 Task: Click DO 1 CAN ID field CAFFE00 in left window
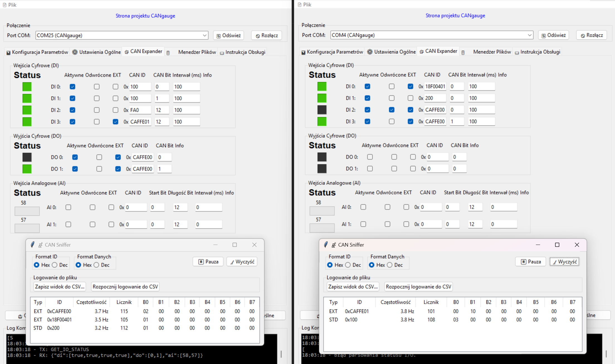pos(143,169)
